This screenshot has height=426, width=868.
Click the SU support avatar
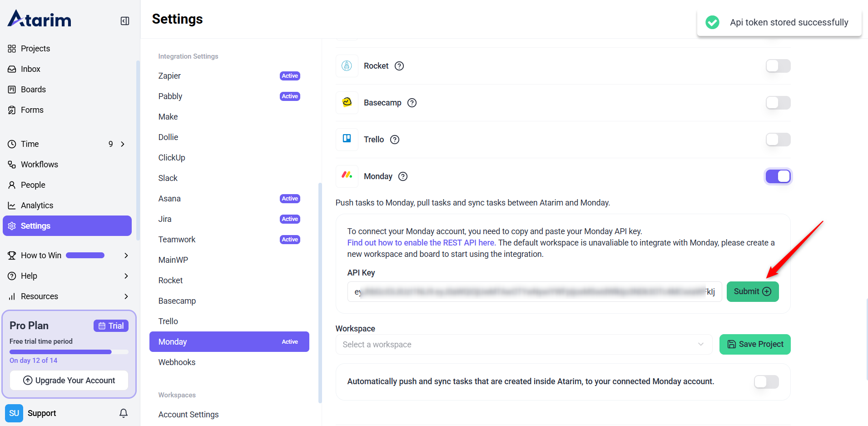click(x=14, y=413)
